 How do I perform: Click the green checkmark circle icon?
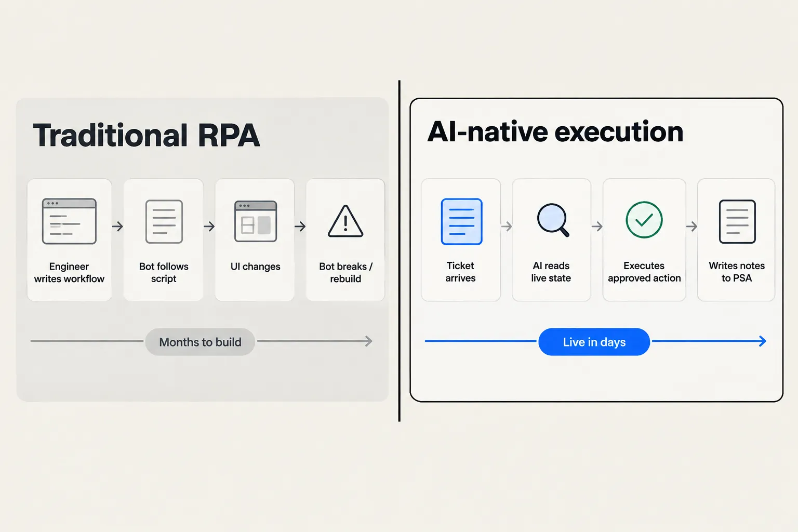tap(644, 220)
